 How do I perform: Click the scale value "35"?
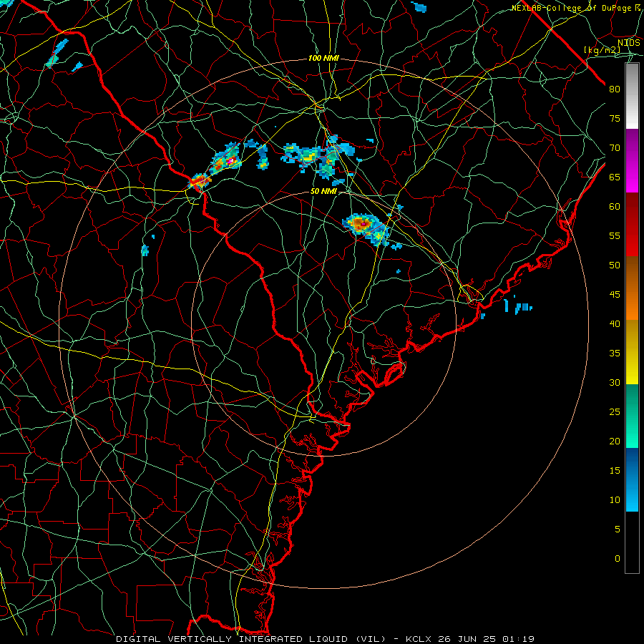point(615,353)
